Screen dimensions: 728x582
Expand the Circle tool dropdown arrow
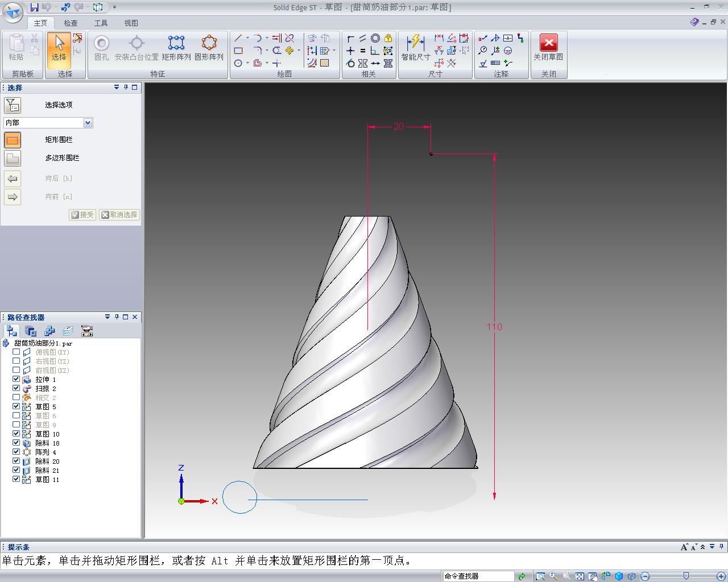tap(247, 63)
